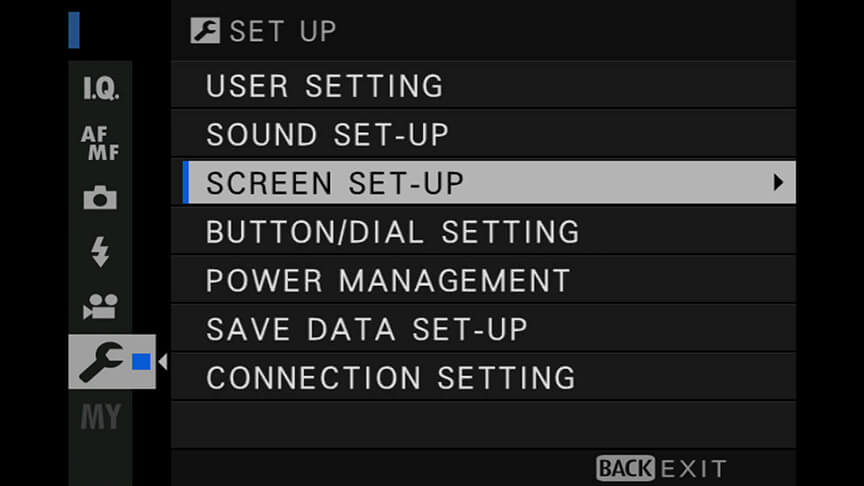The image size is (864, 486).
Task: Click the blue page indicator square
Action: click(x=142, y=361)
